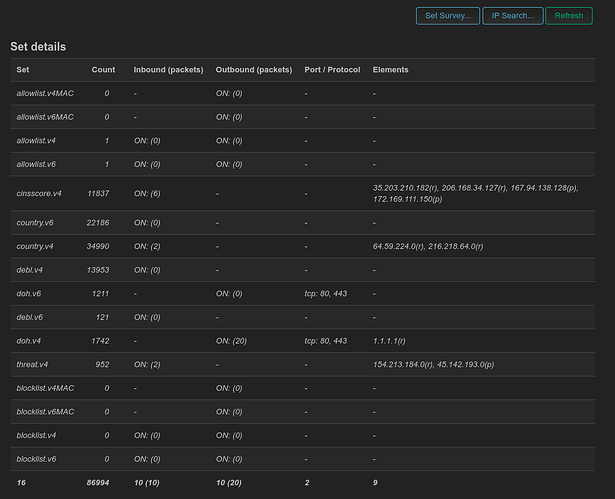615x499 pixels.
Task: Click the doh.v4 count 1742
Action: point(100,341)
